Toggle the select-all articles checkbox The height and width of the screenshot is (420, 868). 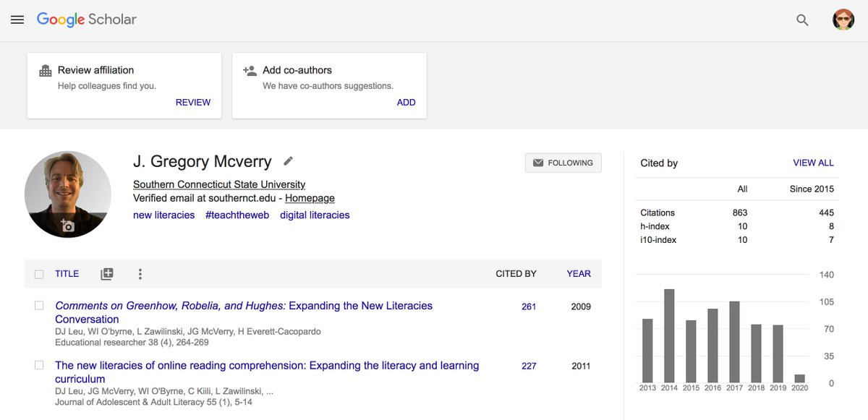(39, 274)
